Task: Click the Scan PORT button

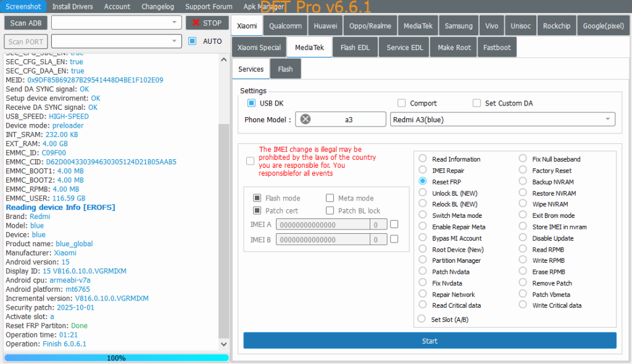Action: click(x=26, y=41)
